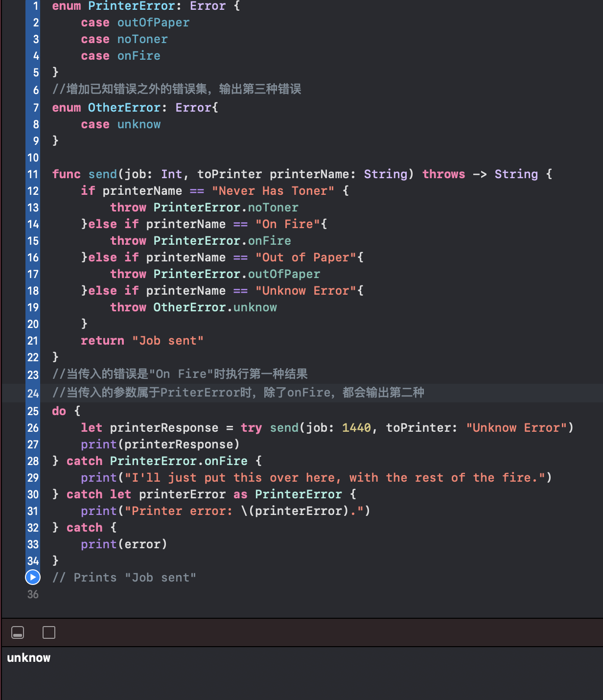Click the number 1440 on line 26
Viewport: 603px width, 700px height.
click(356, 428)
